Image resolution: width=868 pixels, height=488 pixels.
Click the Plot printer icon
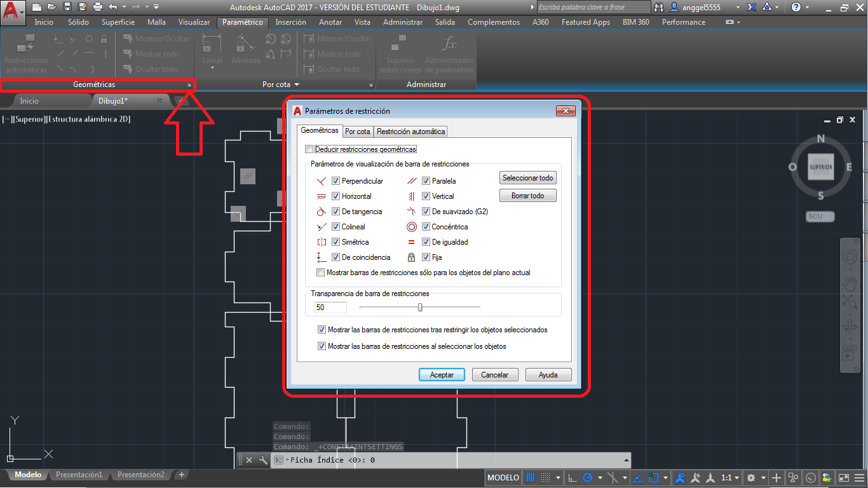click(x=97, y=7)
